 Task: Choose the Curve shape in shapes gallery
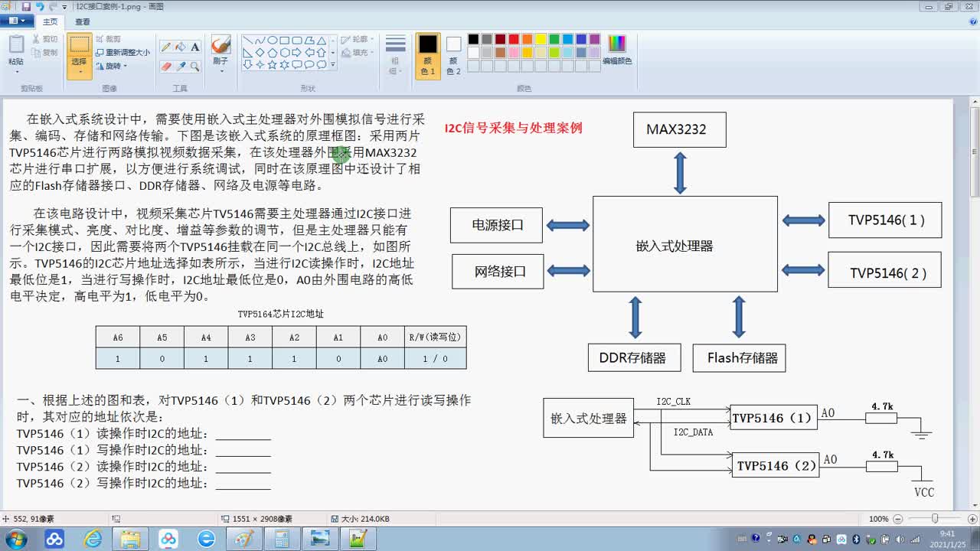(x=260, y=40)
